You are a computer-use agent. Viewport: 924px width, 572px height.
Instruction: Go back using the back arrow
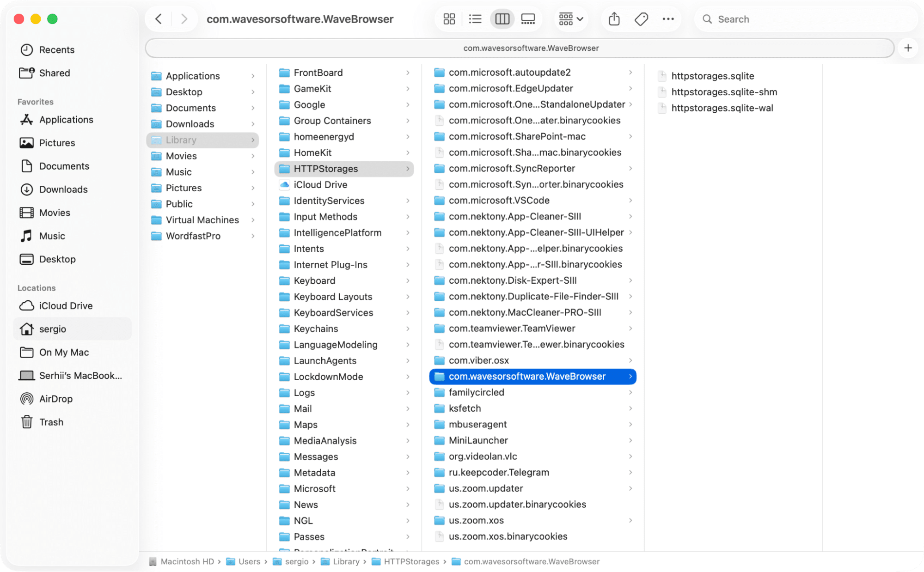click(x=159, y=19)
